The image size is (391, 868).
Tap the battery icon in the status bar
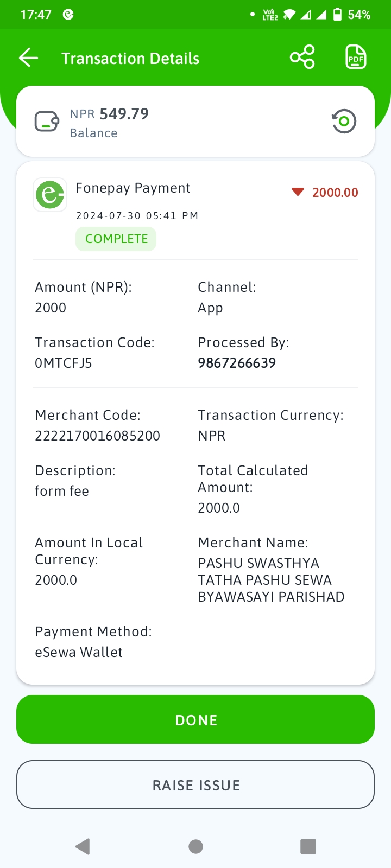click(x=337, y=15)
